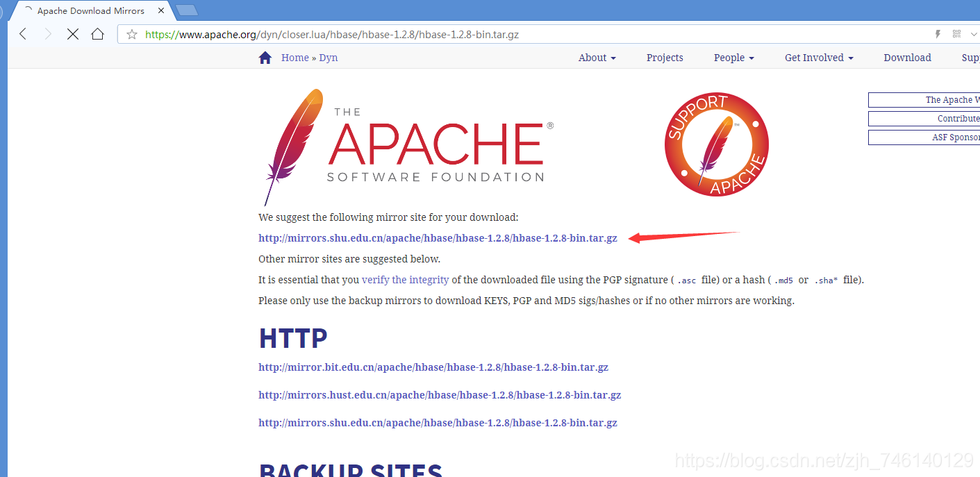The image size is (980, 477).
Task: Expand the About dropdown menu
Action: tap(597, 58)
